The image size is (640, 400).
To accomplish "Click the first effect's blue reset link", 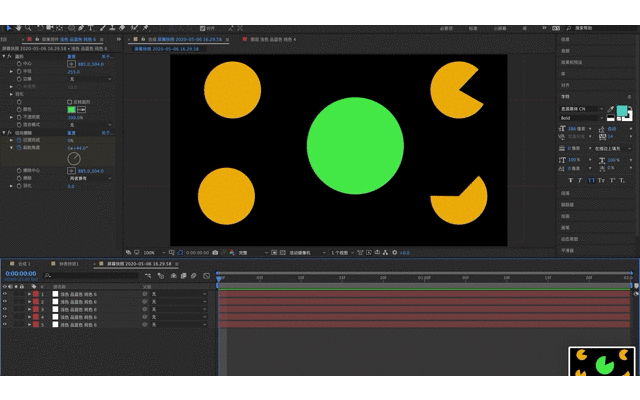I will pos(71,57).
